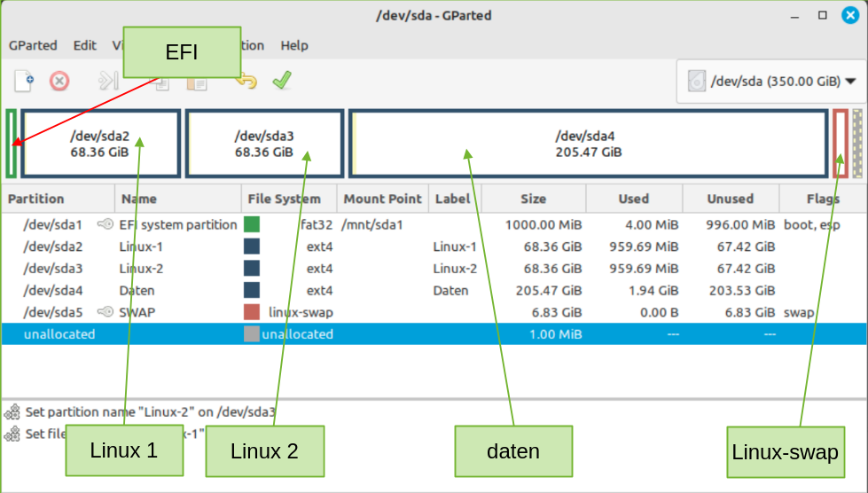The image size is (868, 493).
Task: Click the 'swap' flags cell
Action: 798,313
